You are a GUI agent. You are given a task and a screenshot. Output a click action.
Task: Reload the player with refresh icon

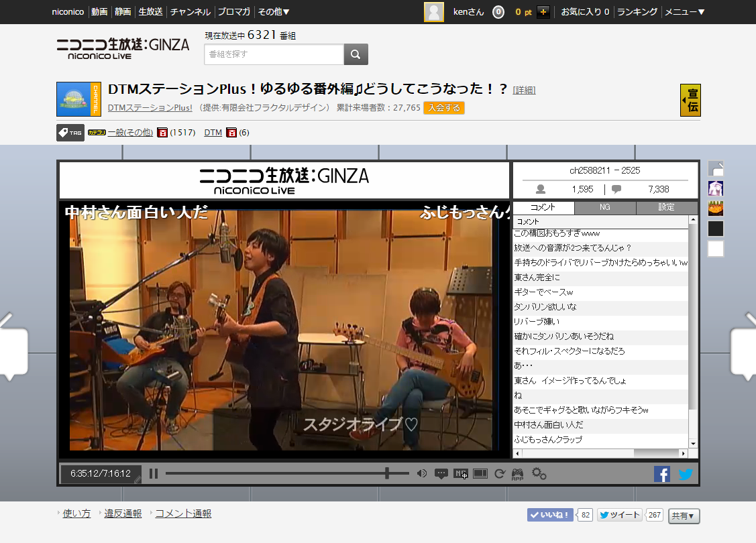tap(500, 474)
